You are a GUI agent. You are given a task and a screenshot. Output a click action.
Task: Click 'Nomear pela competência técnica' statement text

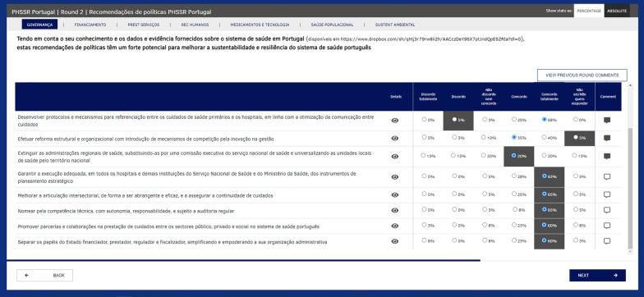tap(126, 211)
